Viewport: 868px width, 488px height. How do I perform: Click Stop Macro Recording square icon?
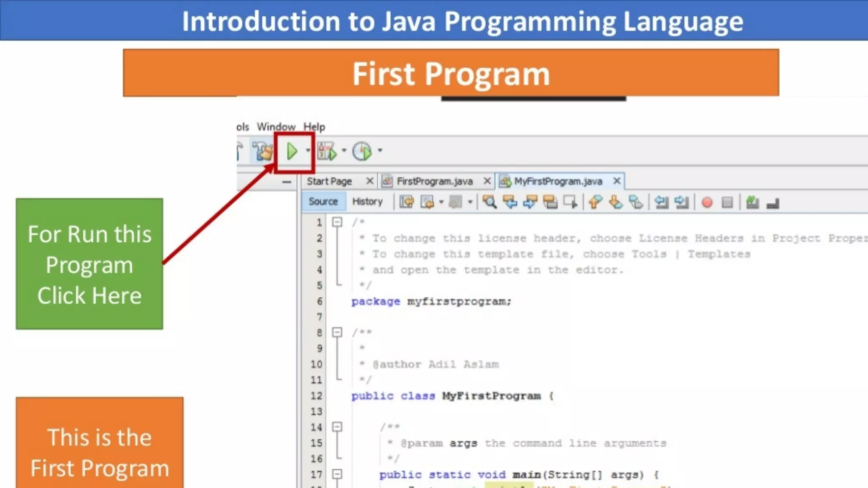[727, 202]
